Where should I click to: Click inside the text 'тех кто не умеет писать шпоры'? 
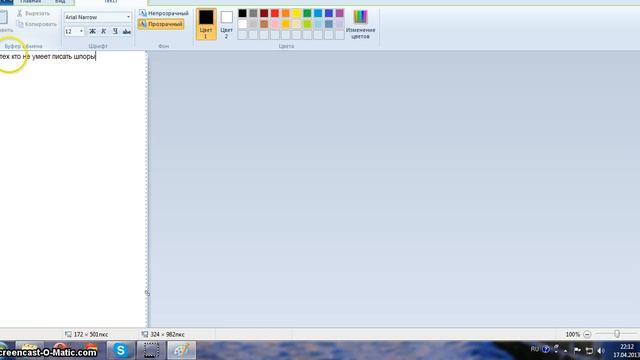point(47,57)
